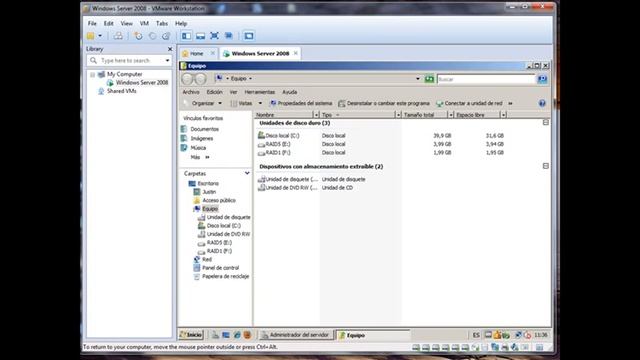
Task: Click the Inicio start button
Action: click(191, 335)
